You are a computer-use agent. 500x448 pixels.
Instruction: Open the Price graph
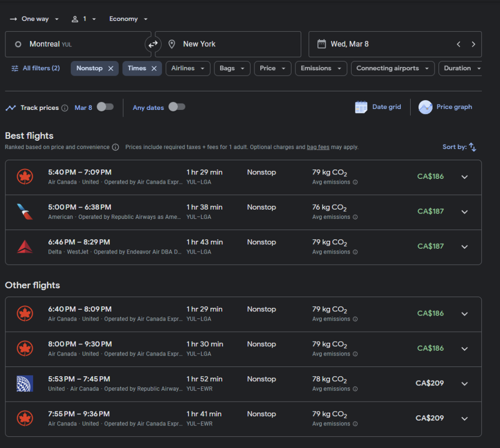click(445, 107)
